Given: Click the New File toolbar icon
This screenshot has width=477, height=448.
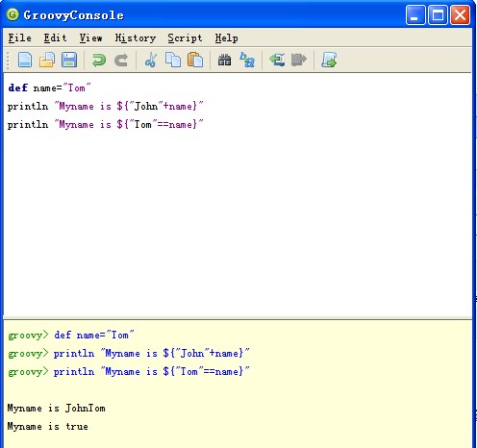Looking at the screenshot, I should 25,60.
